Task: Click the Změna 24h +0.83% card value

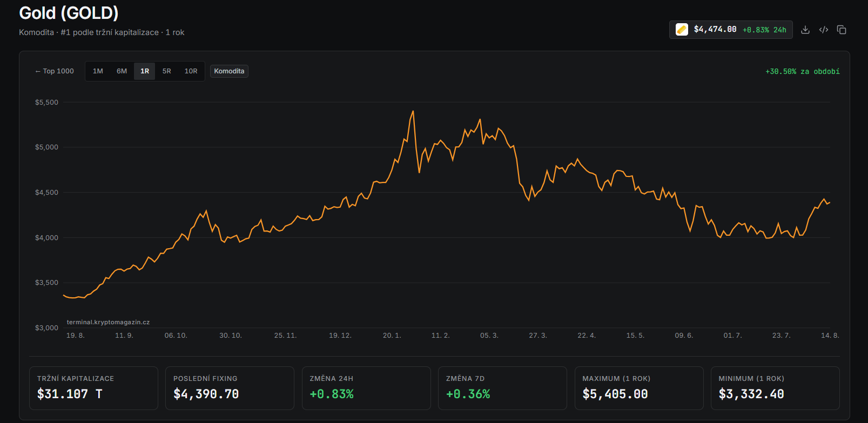Action: click(x=332, y=394)
